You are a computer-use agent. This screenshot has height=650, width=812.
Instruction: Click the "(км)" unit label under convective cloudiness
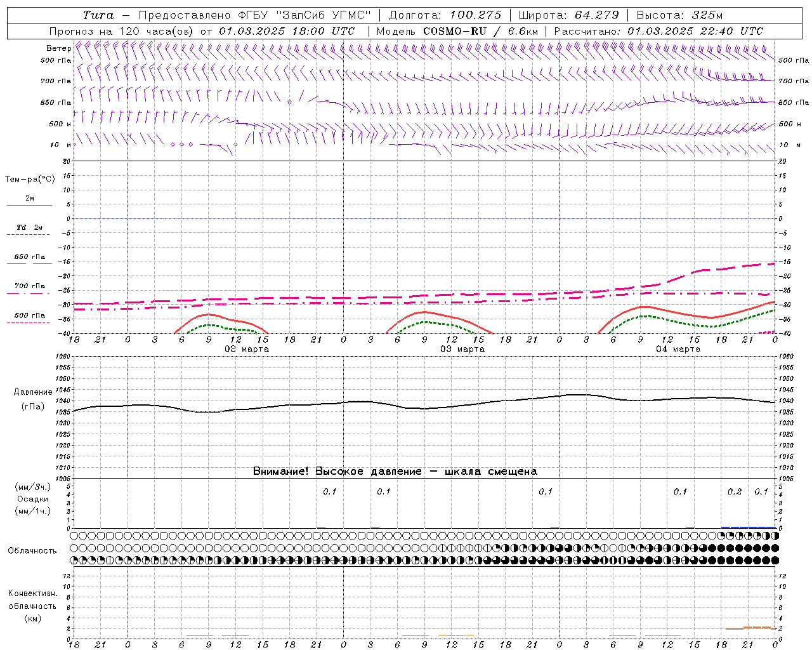pyautogui.click(x=33, y=618)
